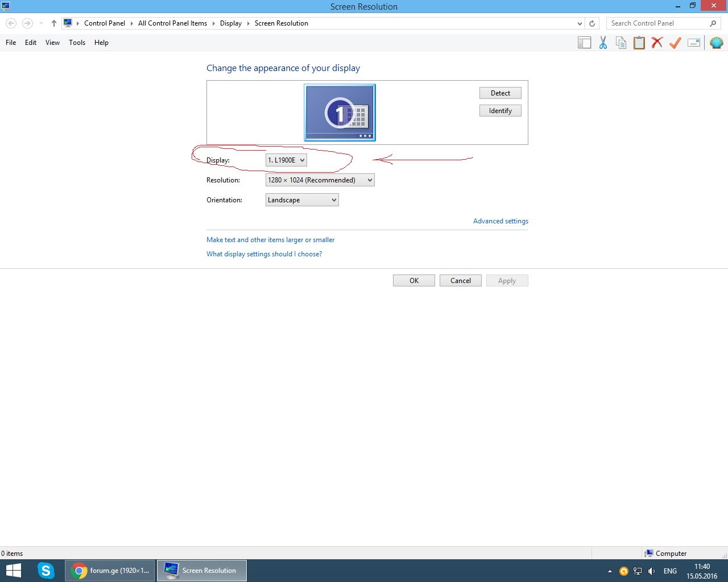
Task: Open the Orientation dropdown set to Landscape
Action: [x=302, y=200]
